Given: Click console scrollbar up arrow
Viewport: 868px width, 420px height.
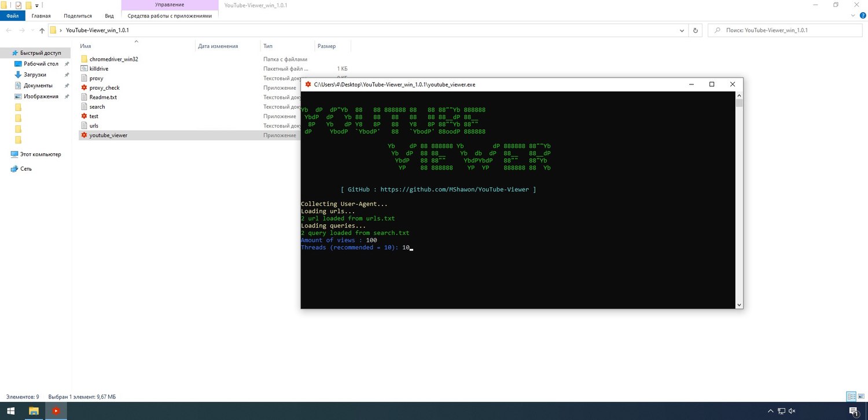Looking at the screenshot, I should tap(739, 95).
